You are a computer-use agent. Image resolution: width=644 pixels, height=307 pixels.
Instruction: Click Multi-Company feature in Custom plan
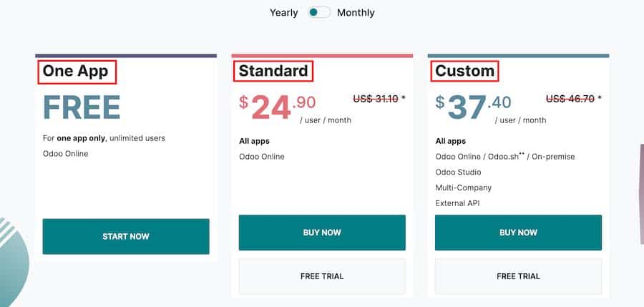(x=463, y=187)
